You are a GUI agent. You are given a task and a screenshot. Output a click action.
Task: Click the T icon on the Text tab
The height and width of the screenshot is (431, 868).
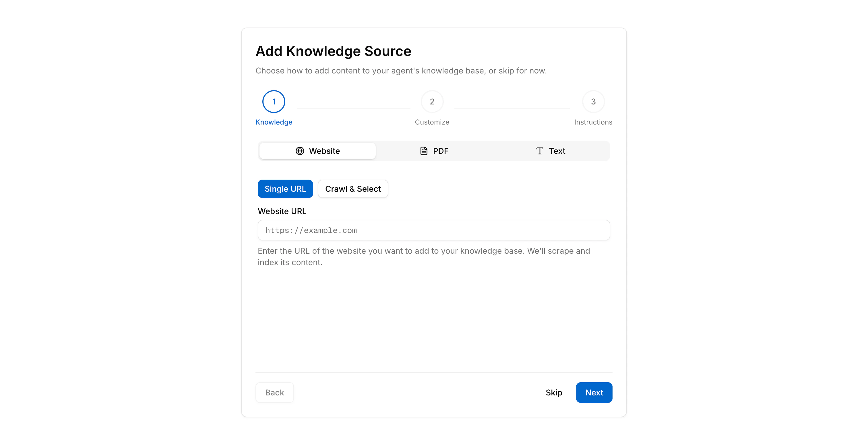(539, 151)
